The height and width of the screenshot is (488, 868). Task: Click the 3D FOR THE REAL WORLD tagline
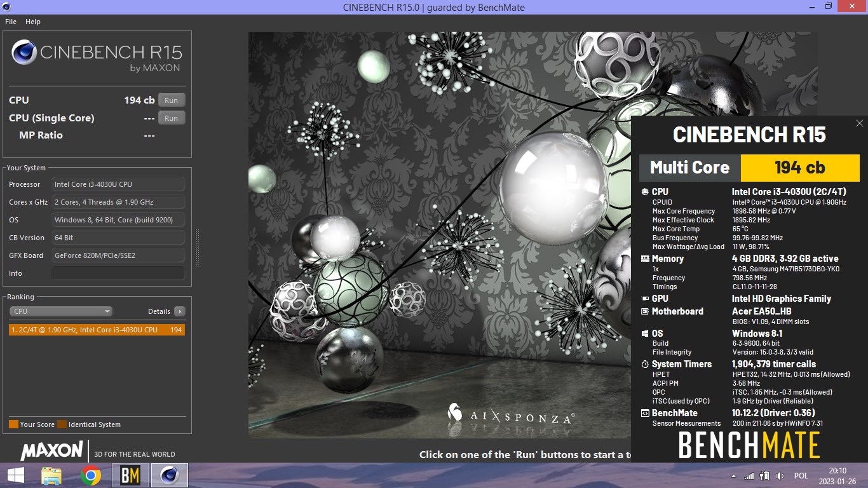coord(135,454)
